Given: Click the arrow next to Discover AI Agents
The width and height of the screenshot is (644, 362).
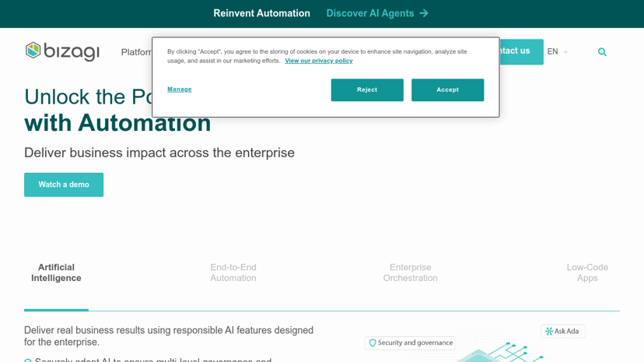Looking at the screenshot, I should [424, 13].
